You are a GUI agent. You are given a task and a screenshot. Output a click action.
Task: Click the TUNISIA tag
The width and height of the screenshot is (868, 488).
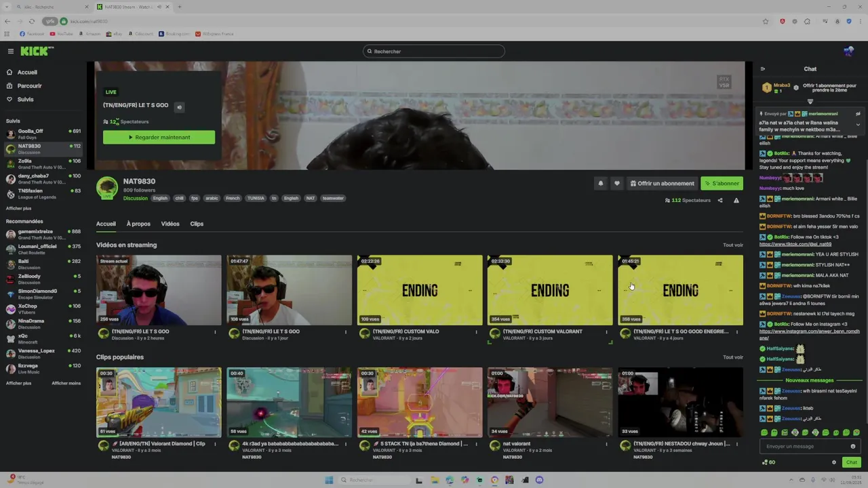(256, 199)
